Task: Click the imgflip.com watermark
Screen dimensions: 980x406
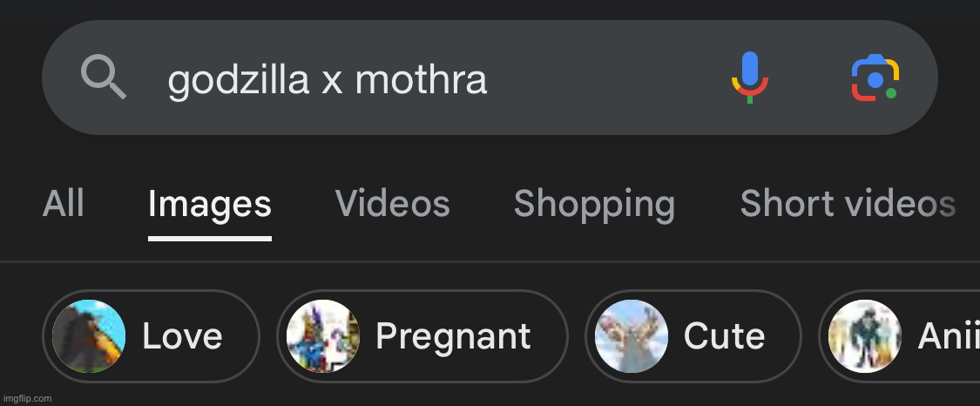Action: [27, 398]
